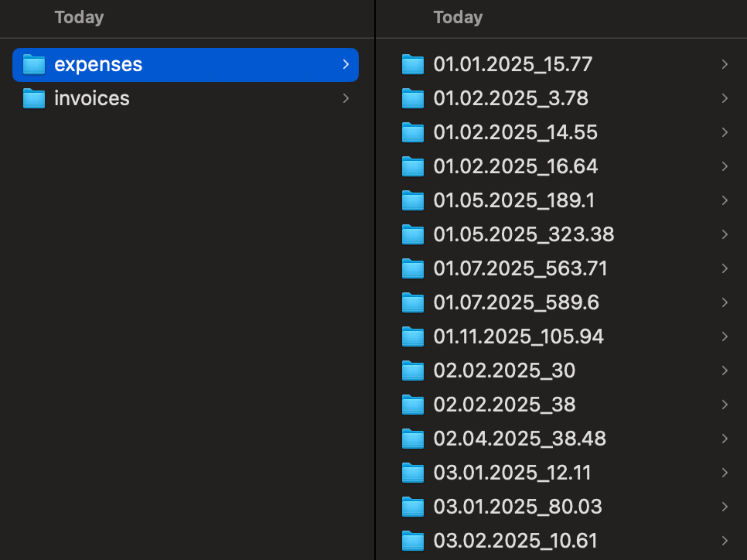
Task: Click the folder icon for 02.02.2025_30
Action: click(x=412, y=370)
